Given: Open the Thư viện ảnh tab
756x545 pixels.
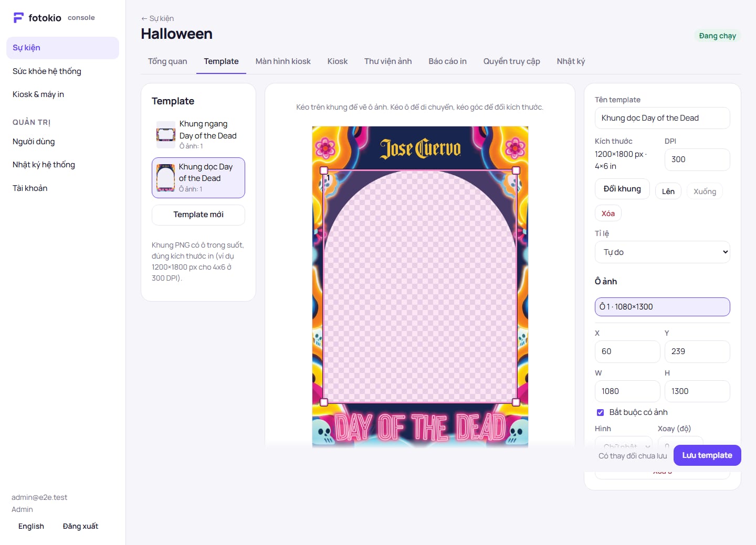Looking at the screenshot, I should [x=388, y=61].
